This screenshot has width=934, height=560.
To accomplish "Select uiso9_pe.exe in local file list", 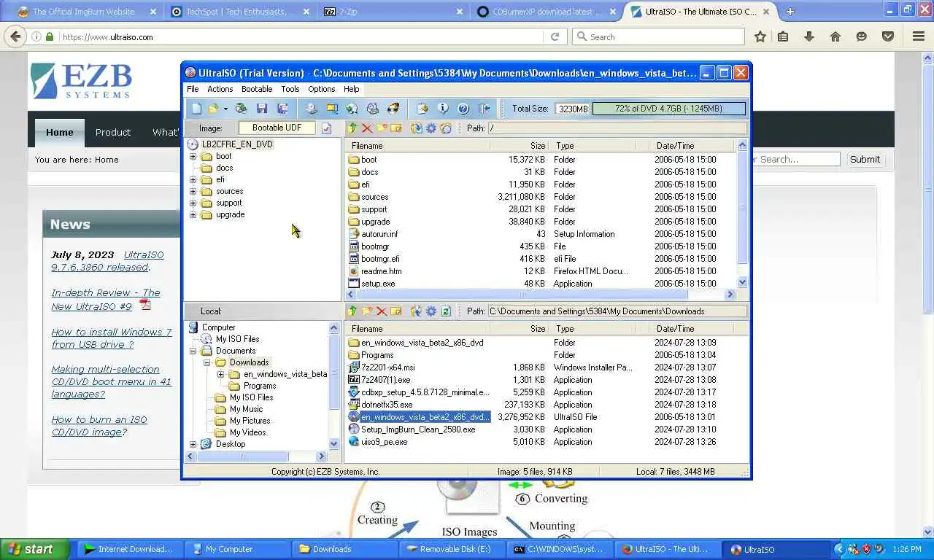I will tap(384, 442).
